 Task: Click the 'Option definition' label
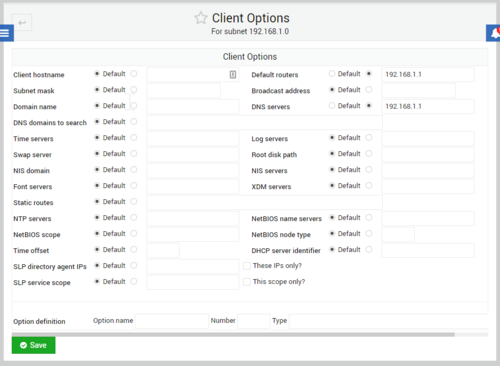coord(39,321)
